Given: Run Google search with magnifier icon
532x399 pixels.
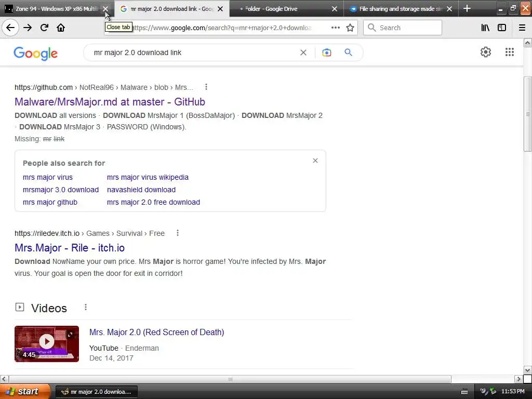Looking at the screenshot, I should [x=348, y=52].
